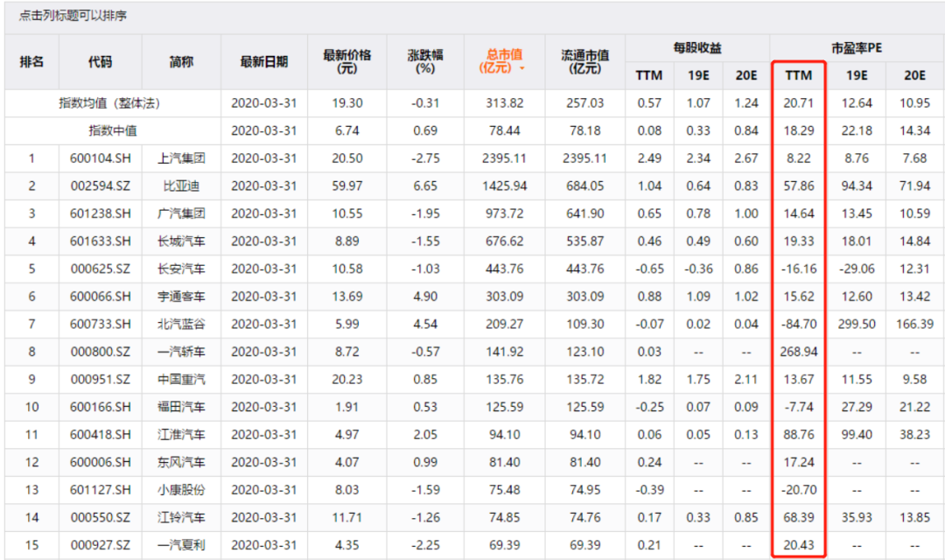Click stock code 000927.SZ

[x=100, y=545]
